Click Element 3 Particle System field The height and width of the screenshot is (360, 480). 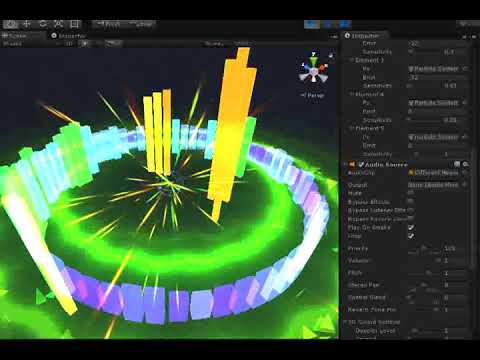[435, 69]
